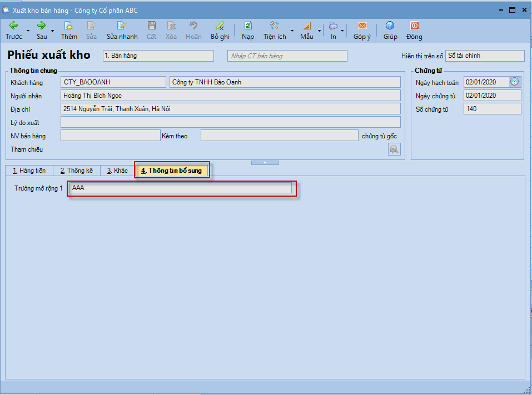The height and width of the screenshot is (395, 532).
Task: Click the Góp ý feedback envelope icon
Action: [x=362, y=26]
